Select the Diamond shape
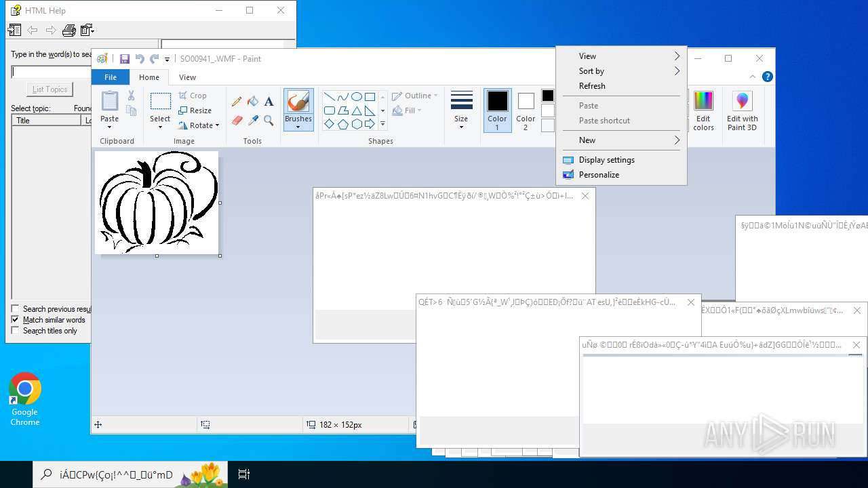 329,124
